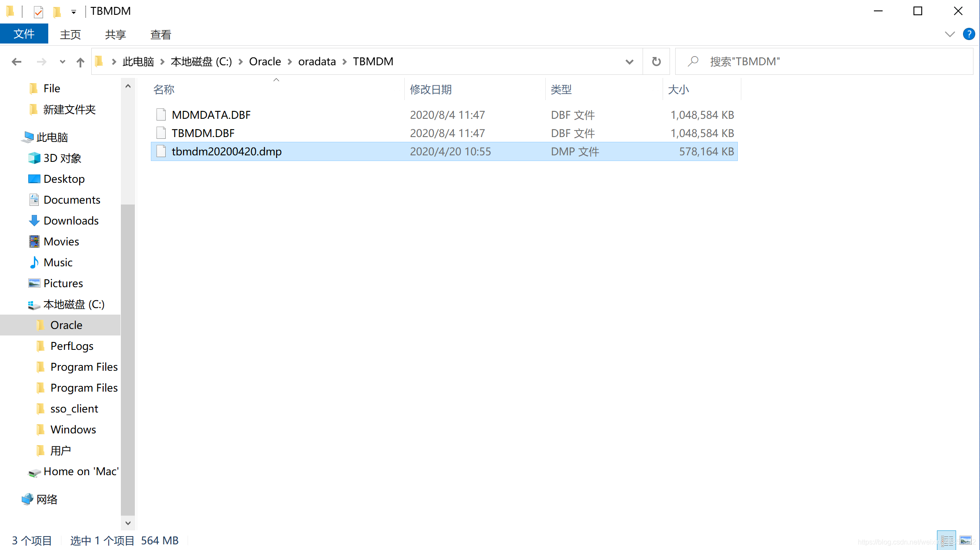
Task: Open the 文件 menu tab
Action: [24, 34]
